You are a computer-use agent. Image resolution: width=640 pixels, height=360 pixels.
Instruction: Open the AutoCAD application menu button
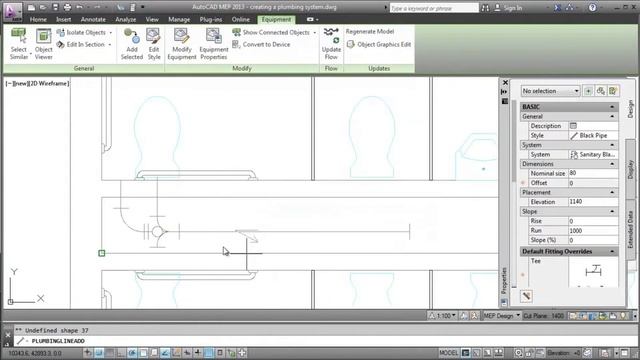[x=12, y=11]
